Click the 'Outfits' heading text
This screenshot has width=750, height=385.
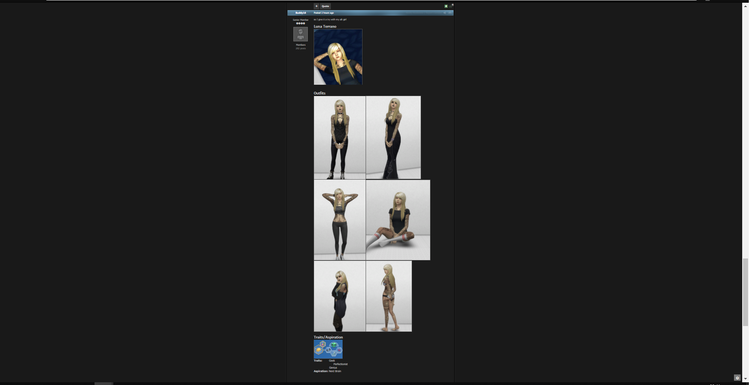(320, 93)
